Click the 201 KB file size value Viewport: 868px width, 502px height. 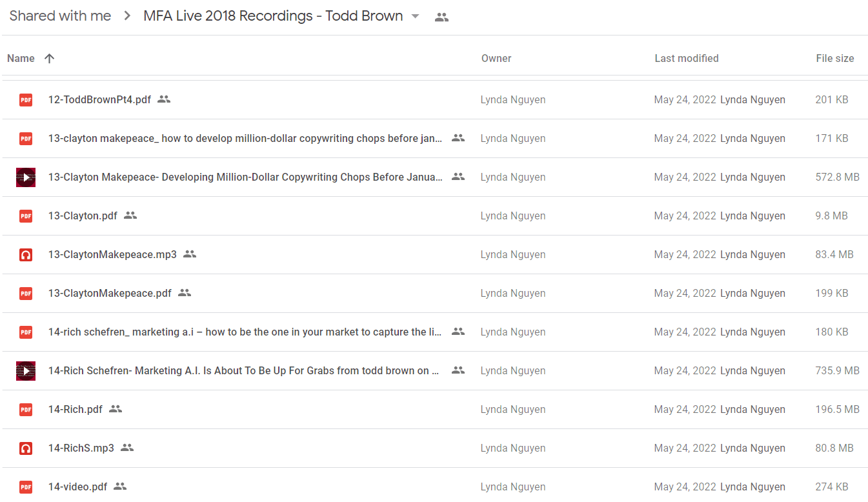coord(832,100)
